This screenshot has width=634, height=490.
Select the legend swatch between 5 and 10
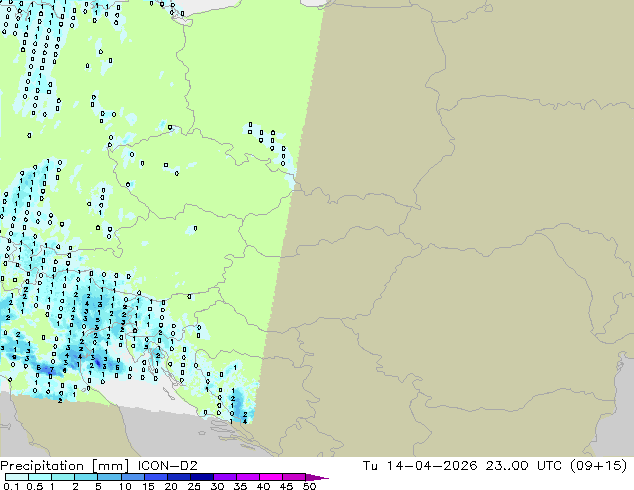pos(109,477)
